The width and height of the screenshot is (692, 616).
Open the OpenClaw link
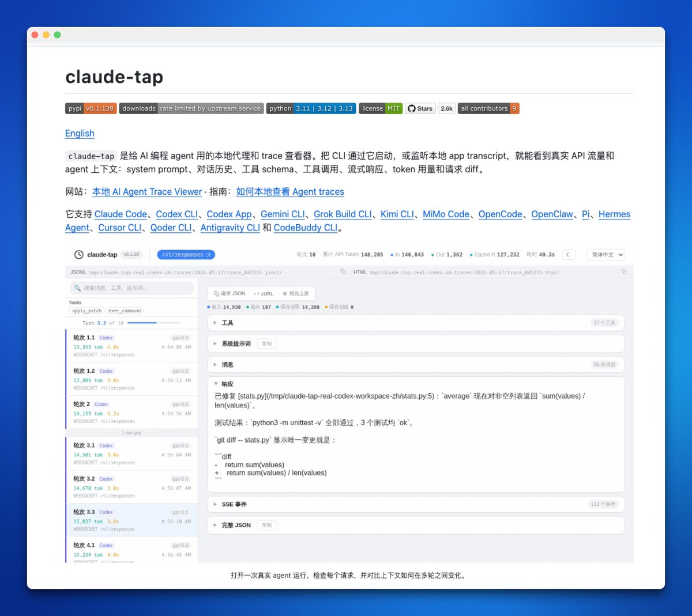click(x=552, y=214)
